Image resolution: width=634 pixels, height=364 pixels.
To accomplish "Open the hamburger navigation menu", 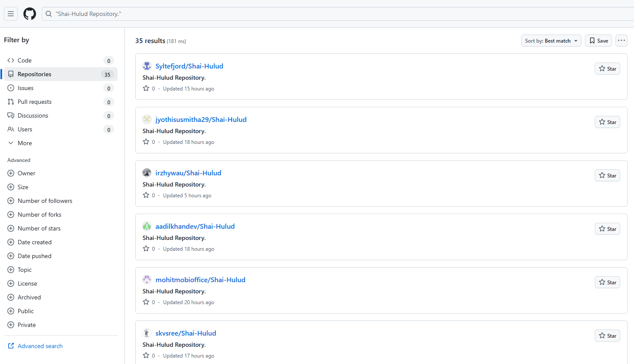I will [x=11, y=14].
